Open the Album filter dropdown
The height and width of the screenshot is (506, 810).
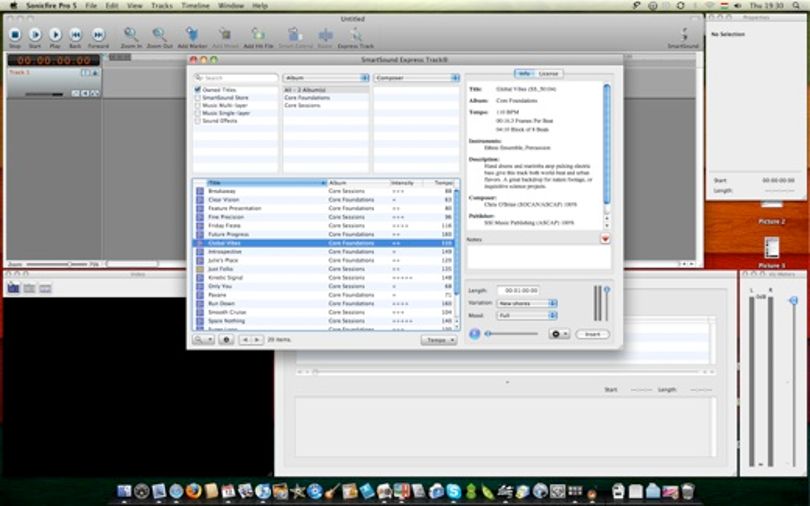pyautogui.click(x=326, y=77)
